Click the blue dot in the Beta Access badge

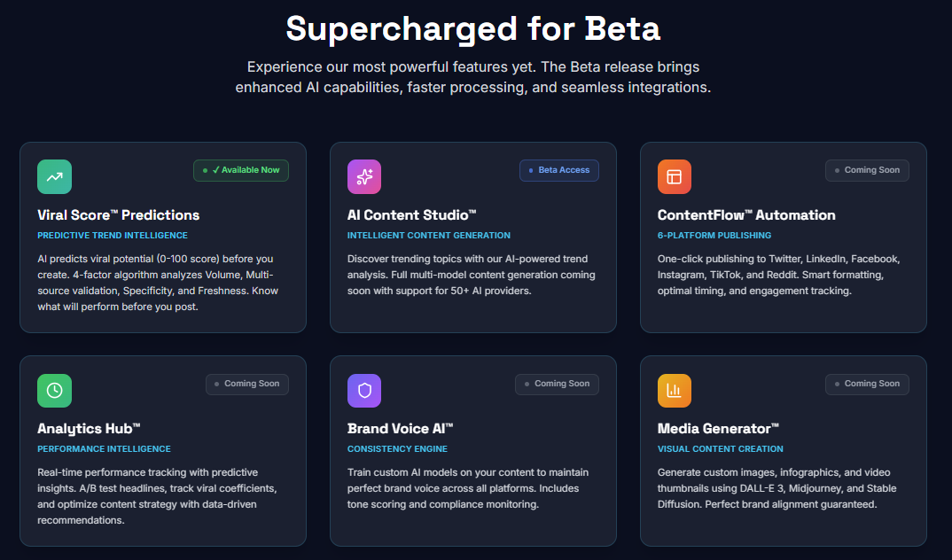pos(531,170)
